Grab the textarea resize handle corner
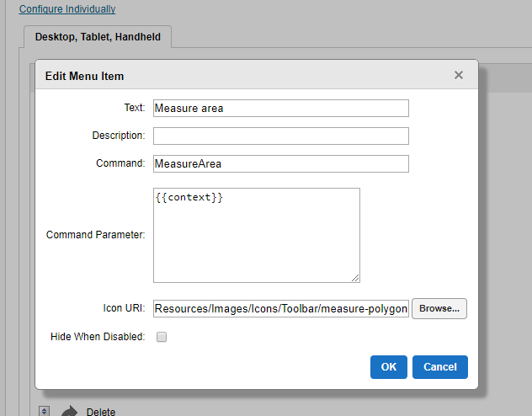This screenshot has height=416, width=532. [x=355, y=278]
